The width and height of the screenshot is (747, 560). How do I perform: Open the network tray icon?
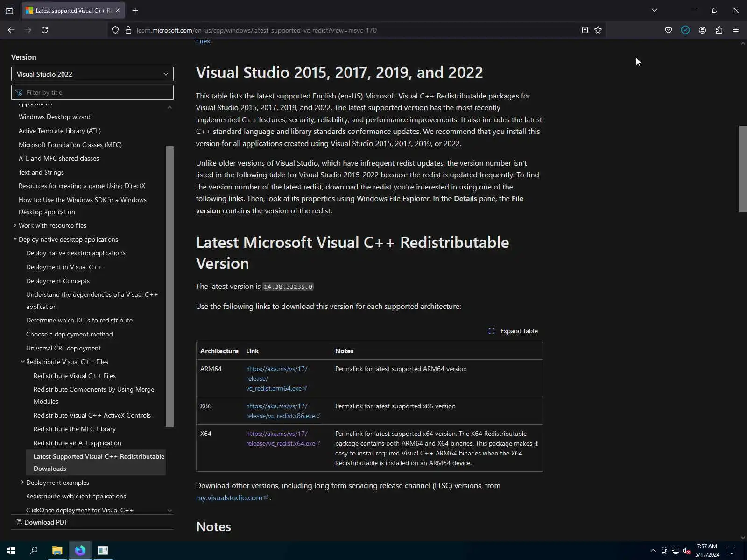pos(675,551)
